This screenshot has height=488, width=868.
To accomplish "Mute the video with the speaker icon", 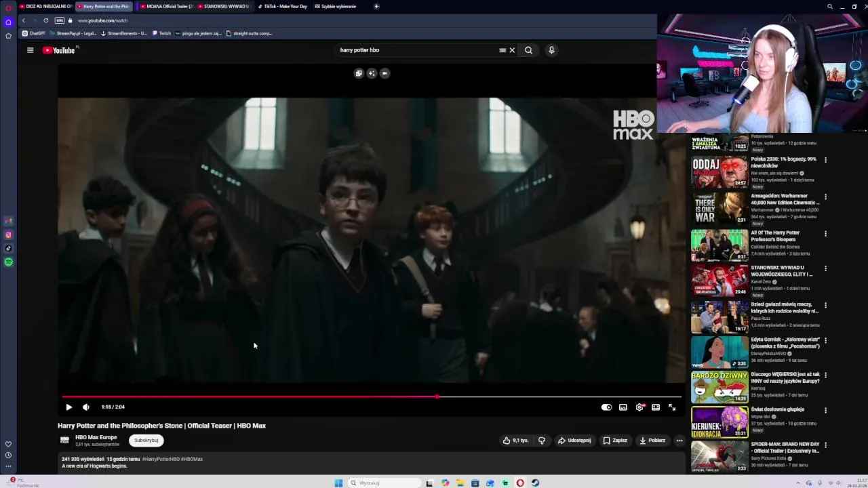I will 86,407.
